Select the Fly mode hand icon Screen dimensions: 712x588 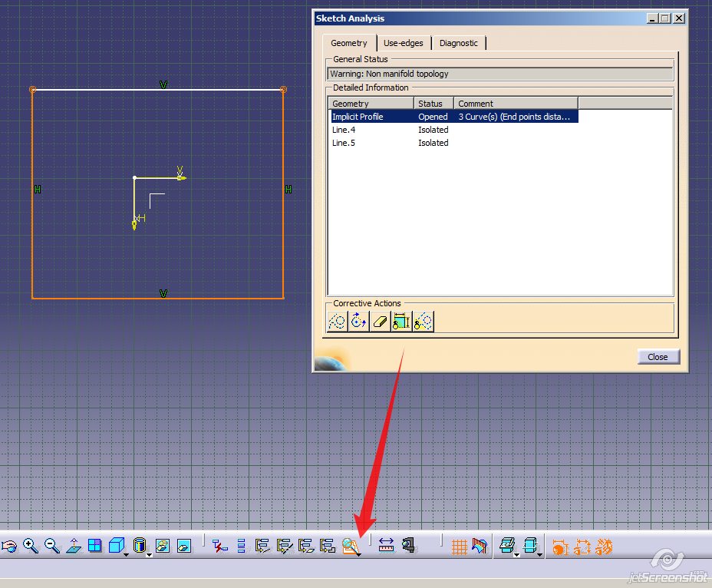tap(8, 546)
